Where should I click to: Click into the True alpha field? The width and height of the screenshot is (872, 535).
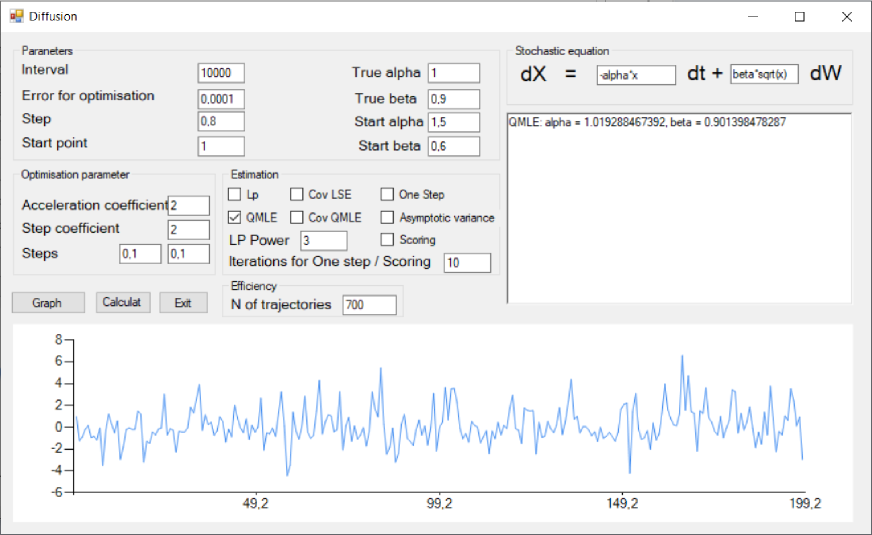coord(453,73)
